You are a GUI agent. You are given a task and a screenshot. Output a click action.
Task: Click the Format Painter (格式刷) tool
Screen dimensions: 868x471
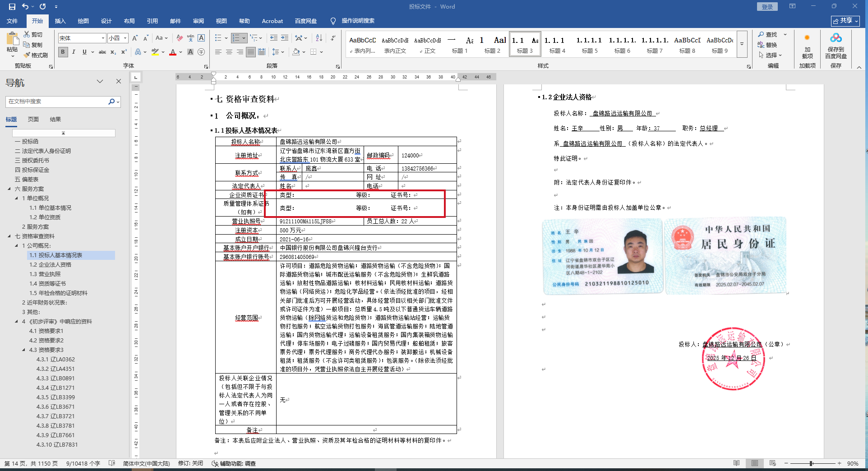[35, 55]
